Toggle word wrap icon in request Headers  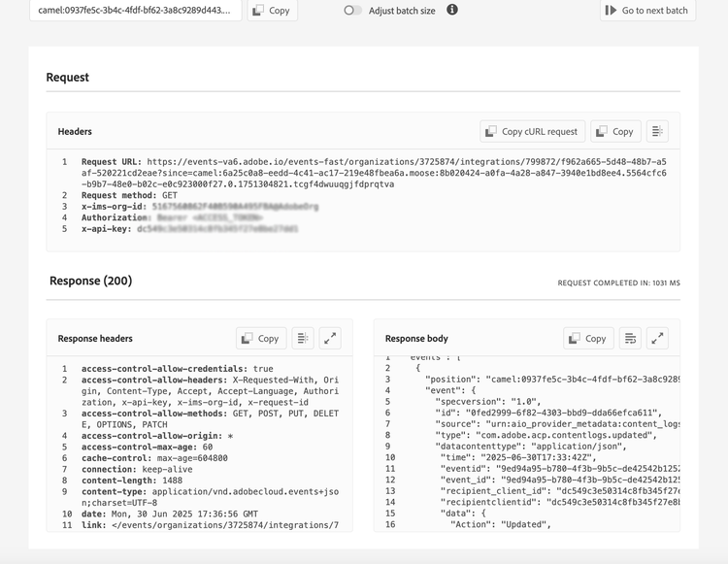click(x=657, y=131)
